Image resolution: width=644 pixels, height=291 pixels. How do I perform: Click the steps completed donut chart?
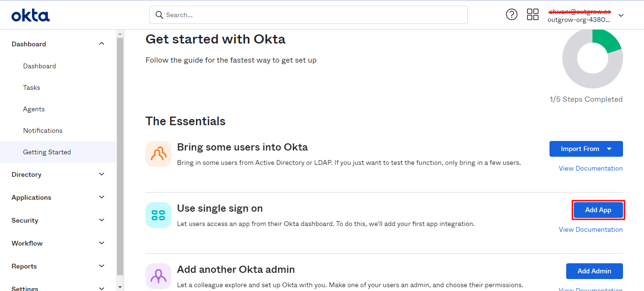(x=592, y=59)
